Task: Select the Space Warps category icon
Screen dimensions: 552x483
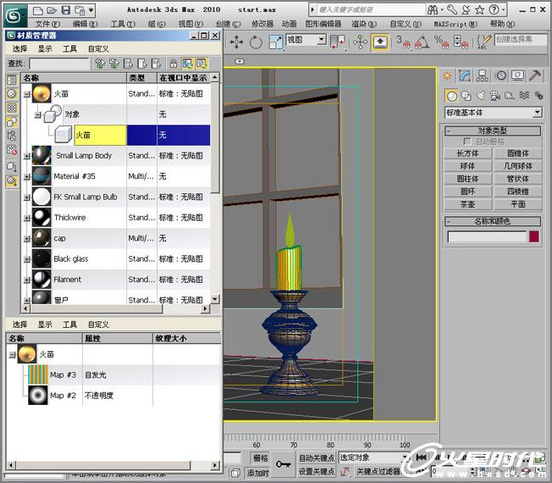Action: pos(524,95)
